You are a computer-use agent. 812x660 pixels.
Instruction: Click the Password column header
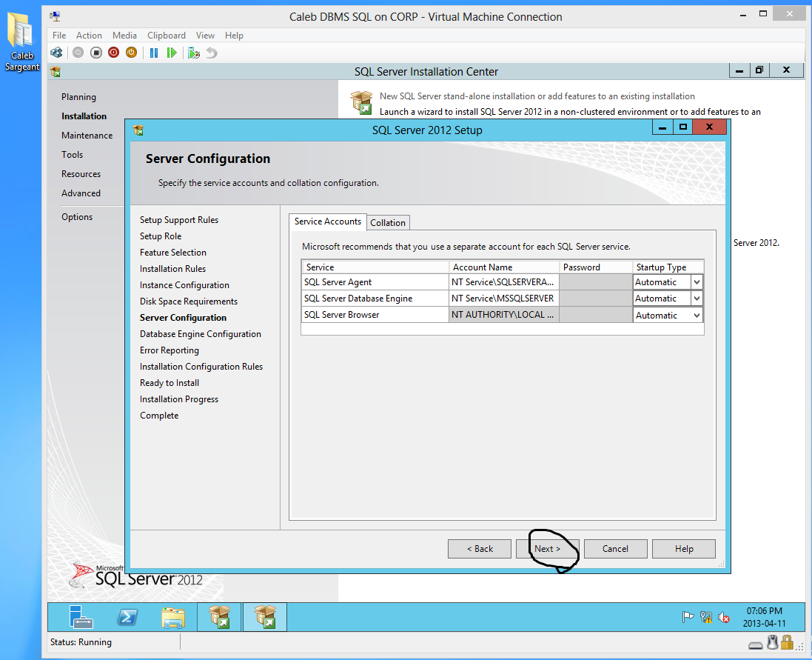(596, 267)
